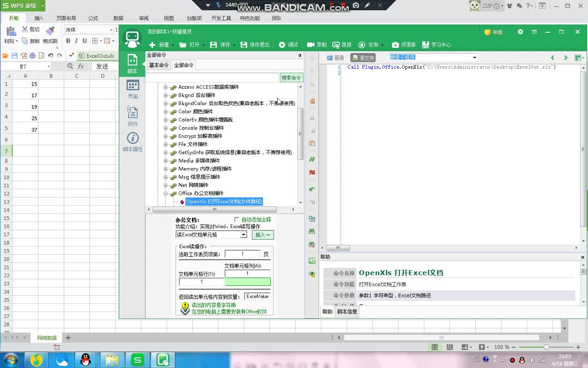
Task: Enable the 自动添加注释 checkbox
Action: [x=237, y=219]
